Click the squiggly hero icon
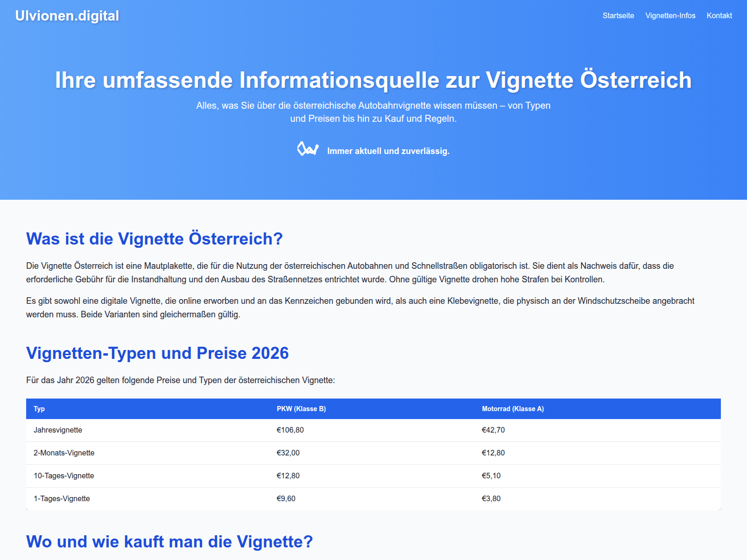This screenshot has width=747, height=560. click(308, 149)
